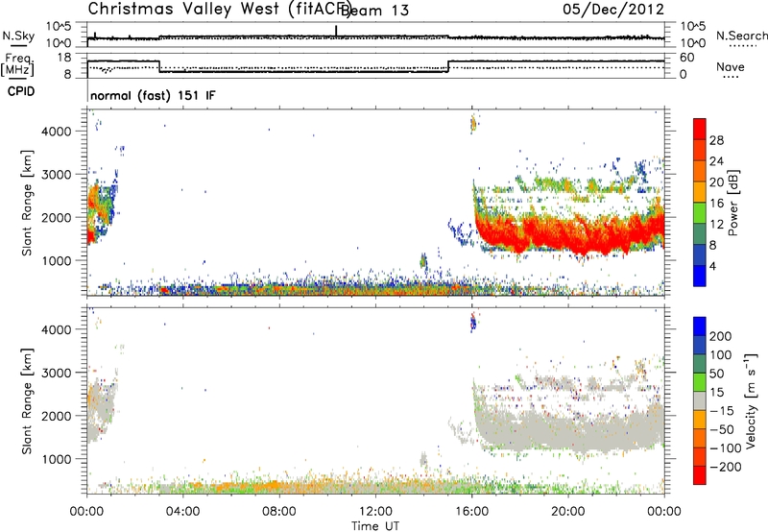Click the N.Sky legend label

click(18, 36)
